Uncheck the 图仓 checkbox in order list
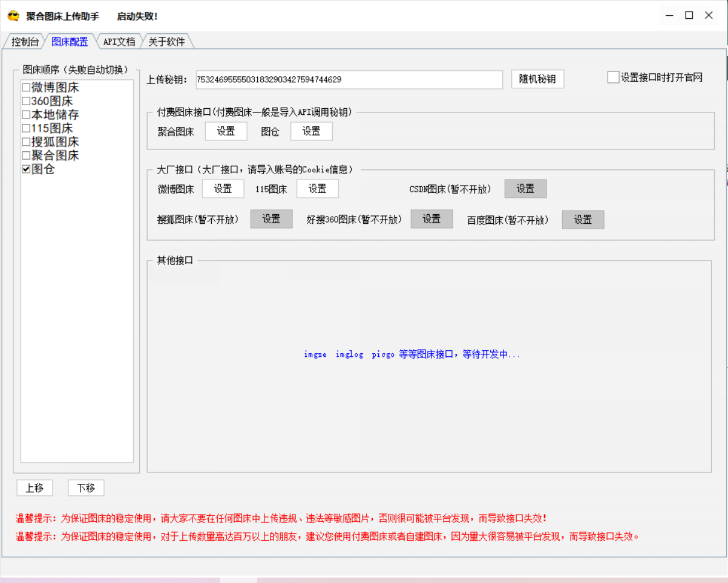This screenshot has height=583, width=728. (26, 169)
